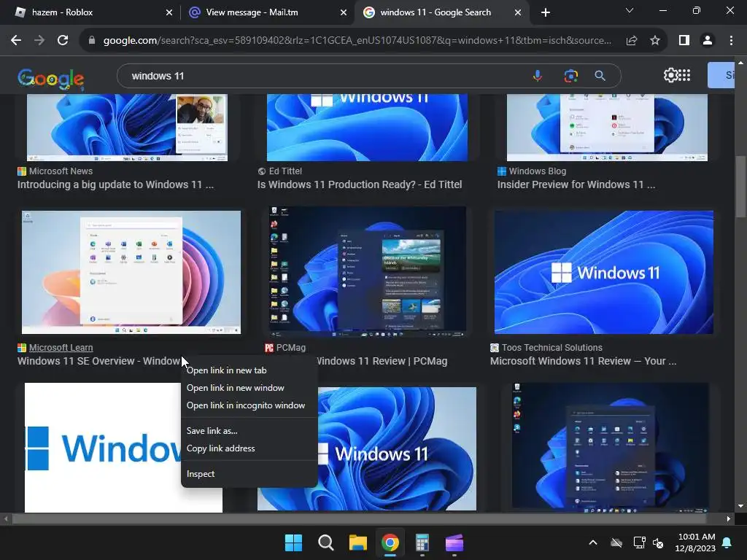
Task: Close the hazem - Roblox tab
Action: tap(169, 13)
